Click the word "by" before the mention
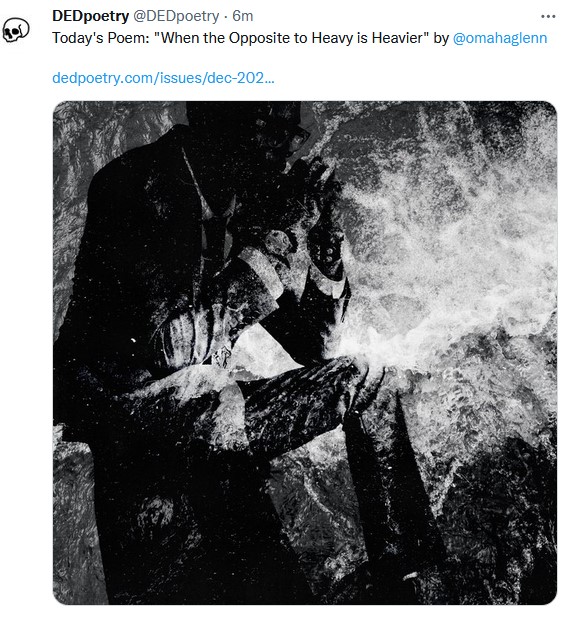Viewport: 566px width, 619px height. 441,38
